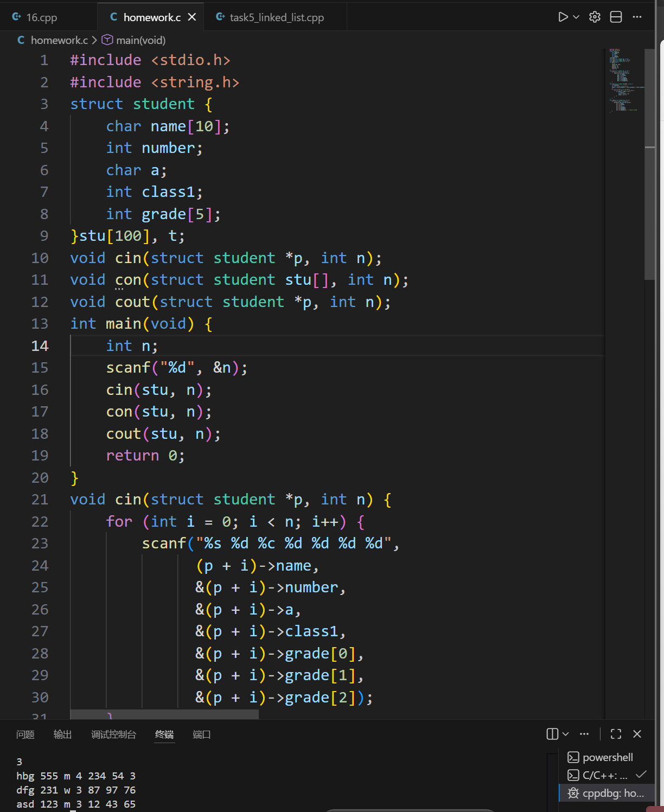
Task: Close the bottom panel with X
Action: tap(637, 734)
